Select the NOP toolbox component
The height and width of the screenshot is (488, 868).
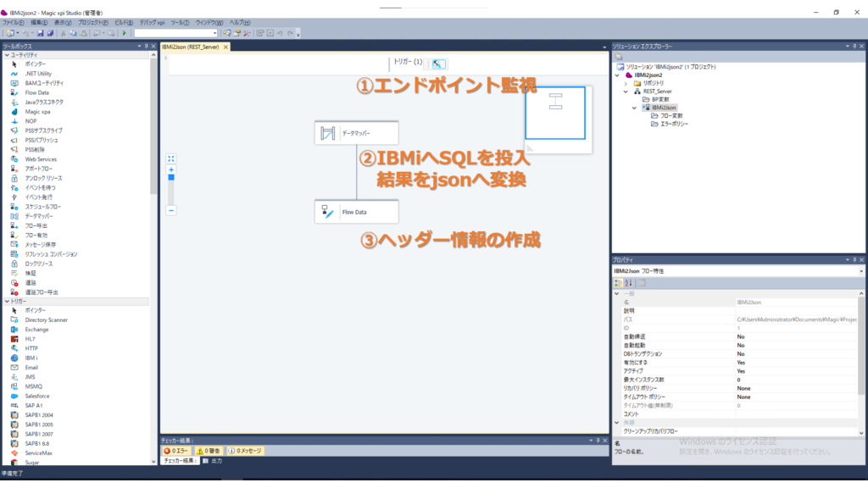coord(31,121)
